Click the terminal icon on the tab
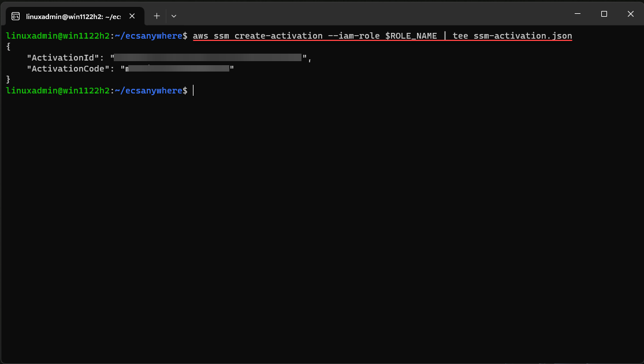 pos(16,16)
